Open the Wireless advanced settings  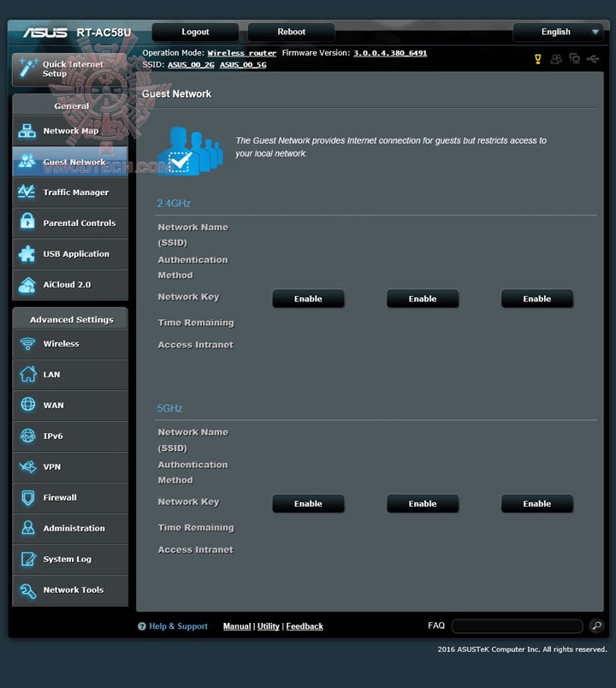pyautogui.click(x=70, y=343)
